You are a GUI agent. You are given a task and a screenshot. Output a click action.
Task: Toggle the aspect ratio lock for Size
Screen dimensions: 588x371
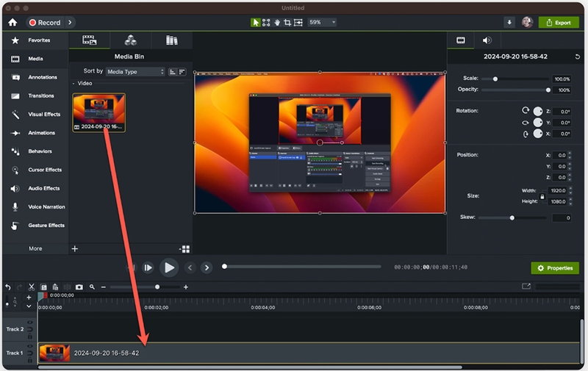click(x=542, y=196)
